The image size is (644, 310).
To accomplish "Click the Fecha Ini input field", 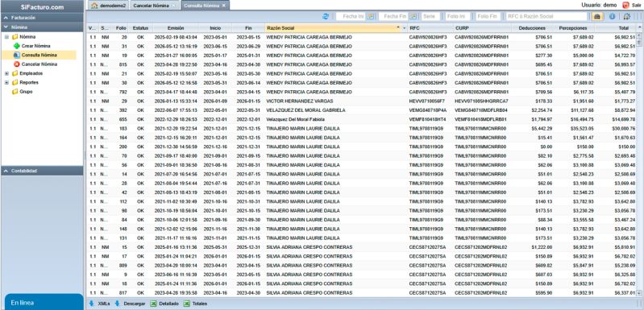I will (x=351, y=16).
